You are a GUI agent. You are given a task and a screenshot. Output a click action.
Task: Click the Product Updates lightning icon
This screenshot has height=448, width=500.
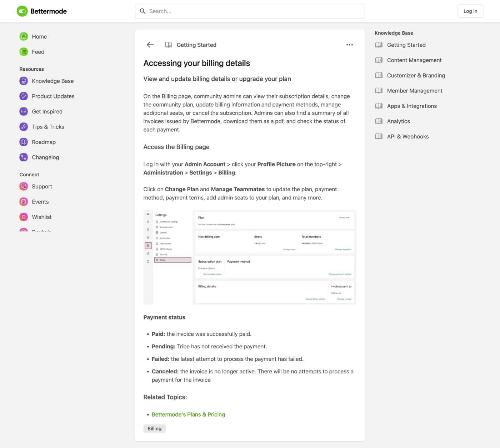click(24, 96)
